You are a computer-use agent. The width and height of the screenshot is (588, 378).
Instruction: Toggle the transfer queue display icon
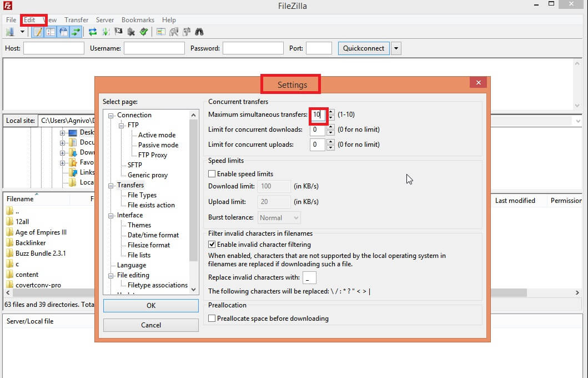[x=76, y=32]
